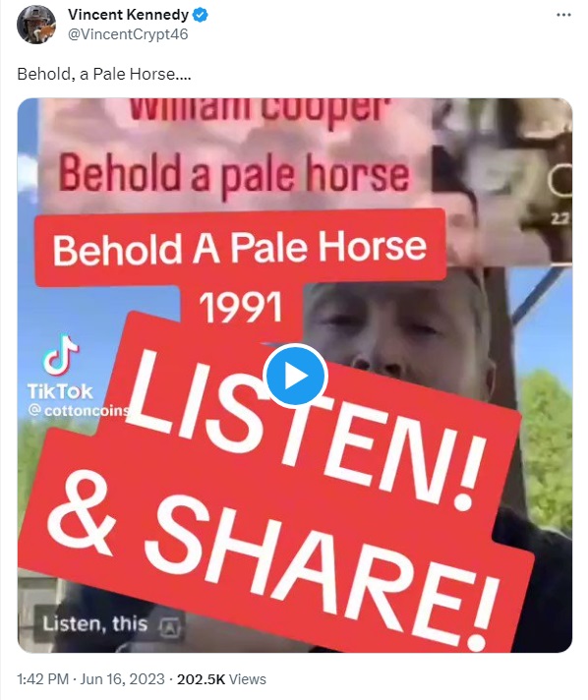Click the William Cooper book cover image
Viewport: 588px width, 700px height.
click(x=235, y=153)
